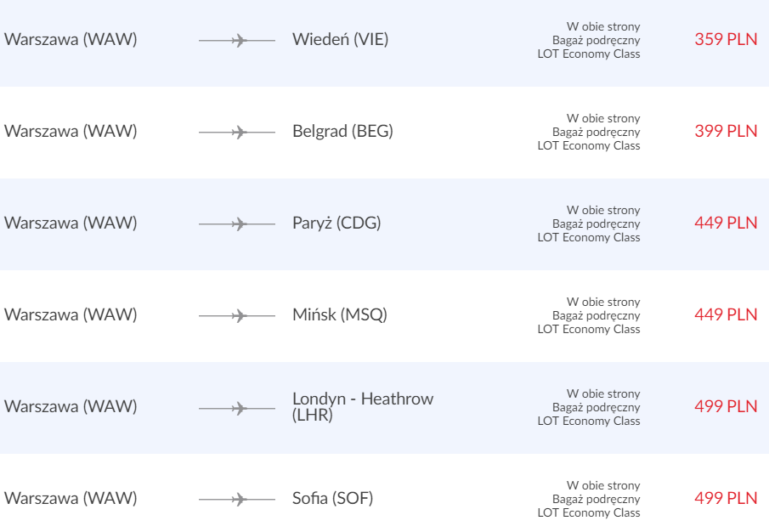This screenshot has height=532, width=769.
Task: Open the Paryż (CDG) destination
Action: pyautogui.click(x=336, y=224)
